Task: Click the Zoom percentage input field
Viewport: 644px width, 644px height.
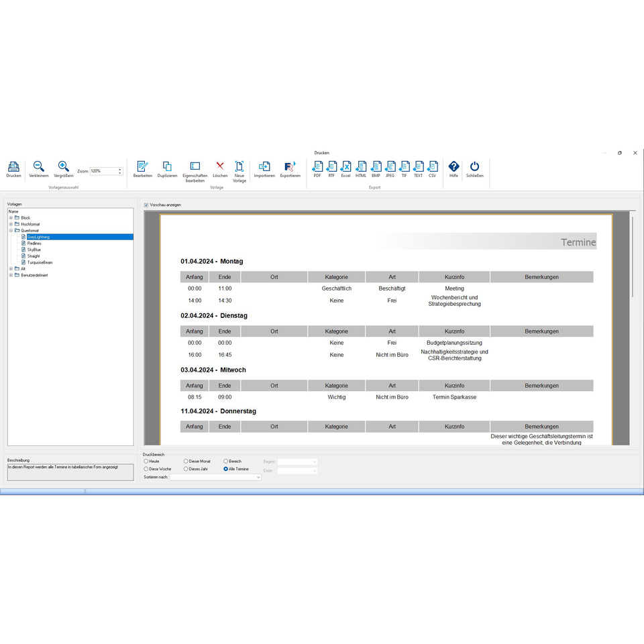Action: click(x=103, y=171)
